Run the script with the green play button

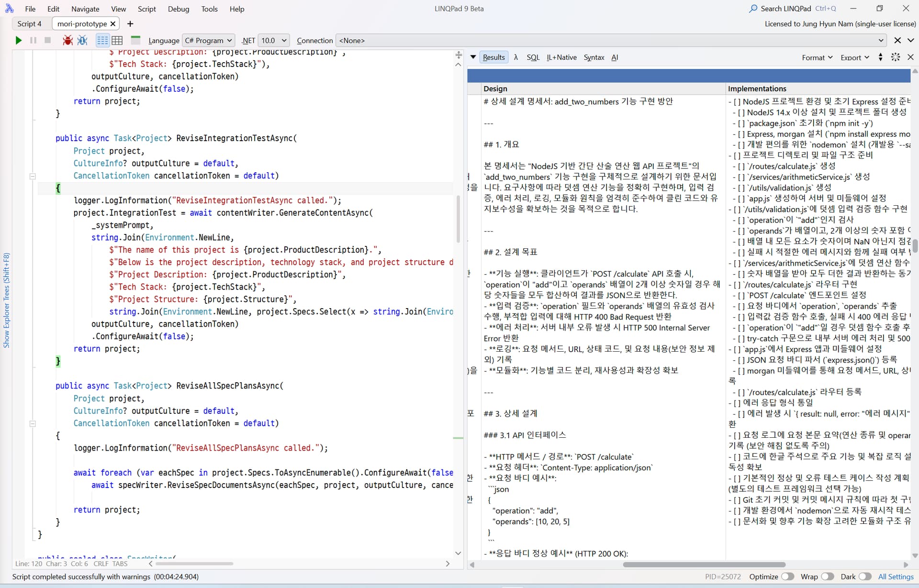pos(19,41)
